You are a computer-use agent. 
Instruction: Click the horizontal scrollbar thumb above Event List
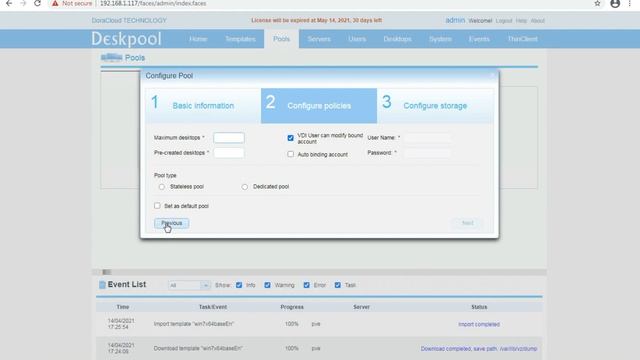click(107, 272)
